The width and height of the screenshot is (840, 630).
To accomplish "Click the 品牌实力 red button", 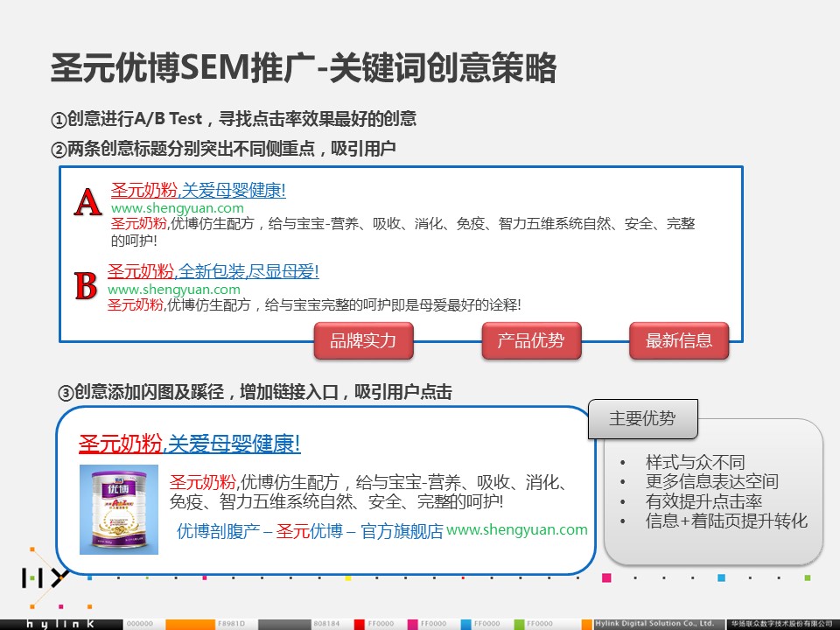I will (363, 340).
